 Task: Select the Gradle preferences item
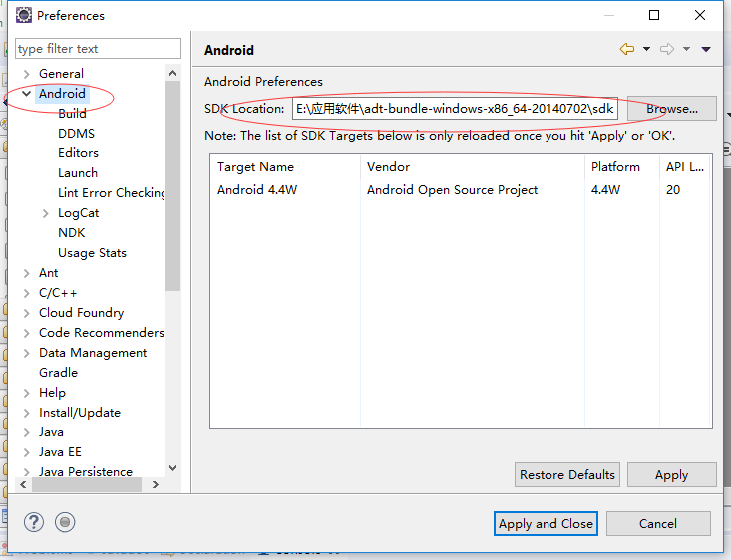click(x=58, y=373)
